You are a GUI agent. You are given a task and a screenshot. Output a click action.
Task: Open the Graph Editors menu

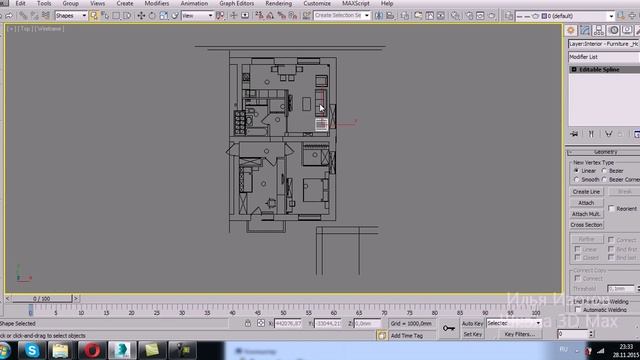point(236,3)
